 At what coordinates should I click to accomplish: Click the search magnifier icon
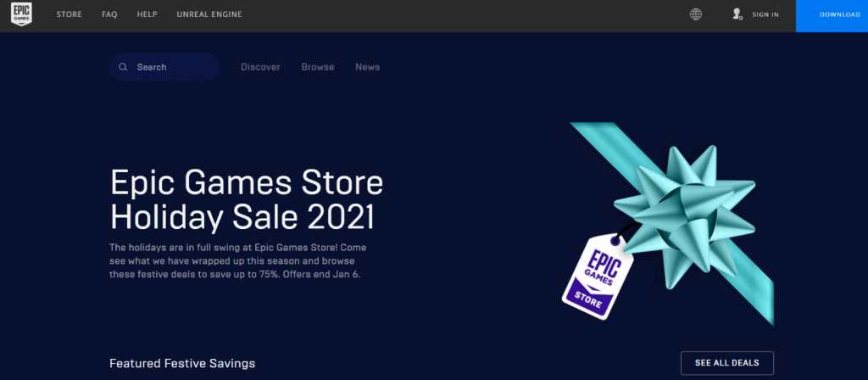[x=123, y=67]
